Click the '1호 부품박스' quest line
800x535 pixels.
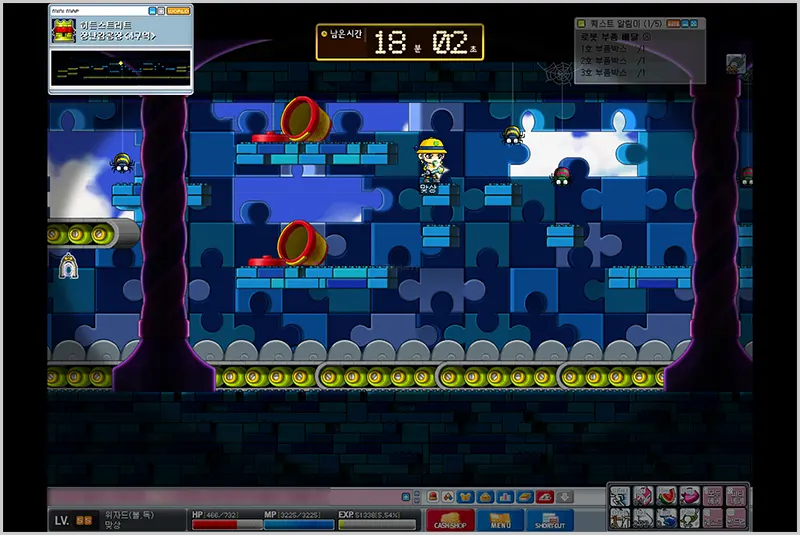tap(612, 49)
